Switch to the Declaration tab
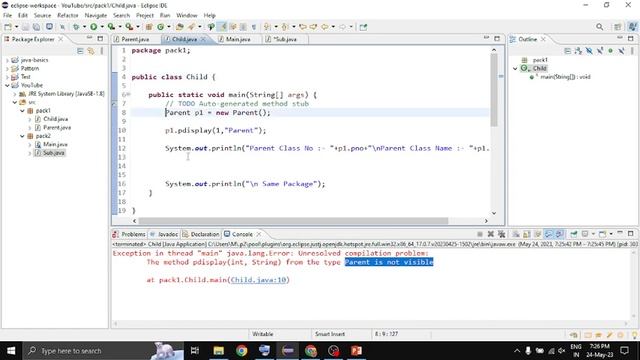 201,234
